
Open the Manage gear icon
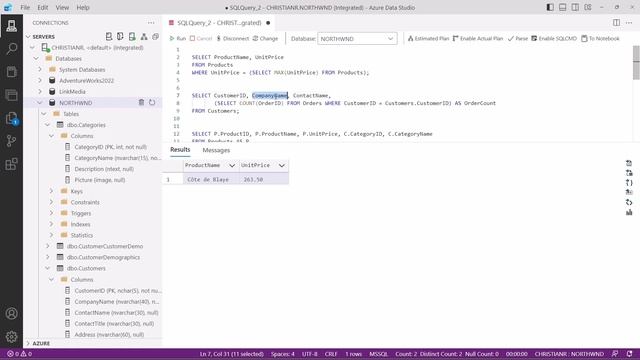11,337
